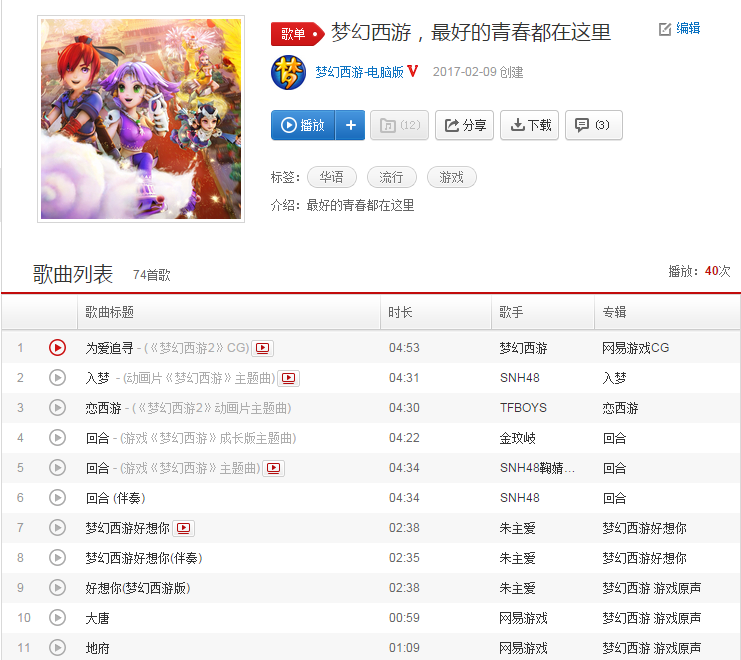Viewport: 741px width, 660px height.
Task: Open comments button (3)
Action: 594,125
